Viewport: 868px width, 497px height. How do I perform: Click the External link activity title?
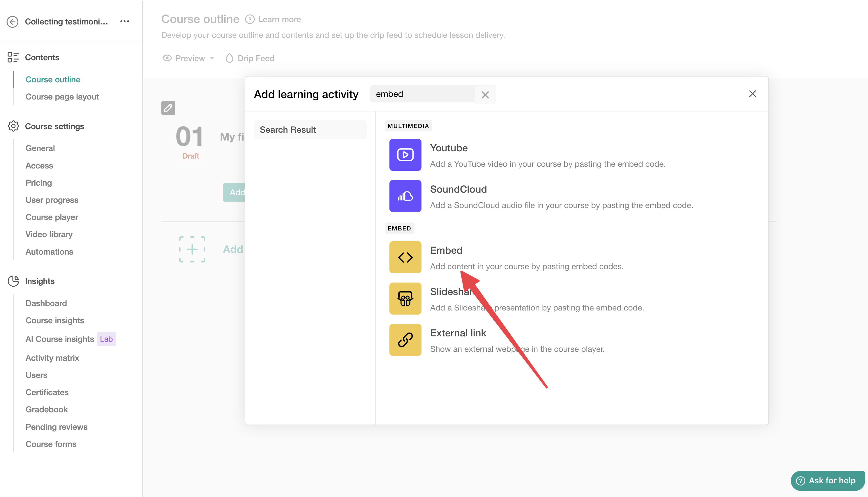pyautogui.click(x=458, y=333)
